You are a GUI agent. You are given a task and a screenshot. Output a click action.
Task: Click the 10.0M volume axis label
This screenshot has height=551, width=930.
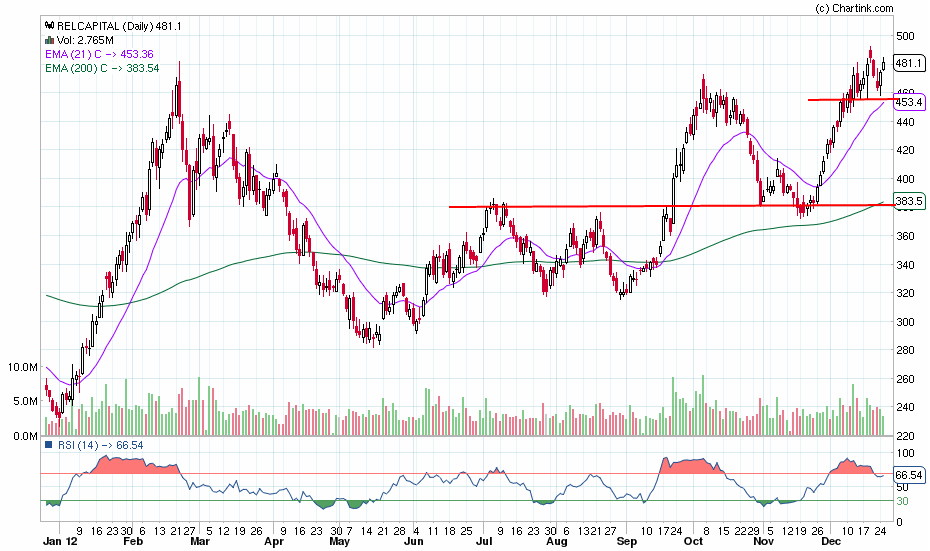click(23, 367)
